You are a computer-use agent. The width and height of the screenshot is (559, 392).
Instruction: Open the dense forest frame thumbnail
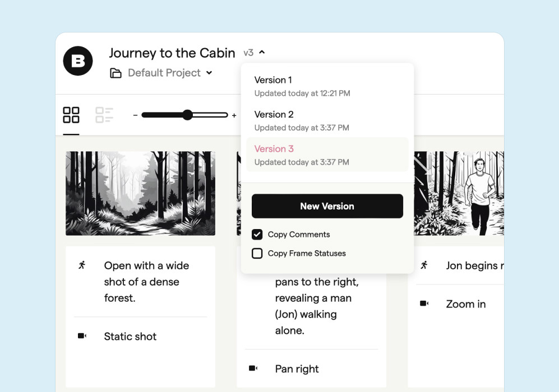click(140, 193)
